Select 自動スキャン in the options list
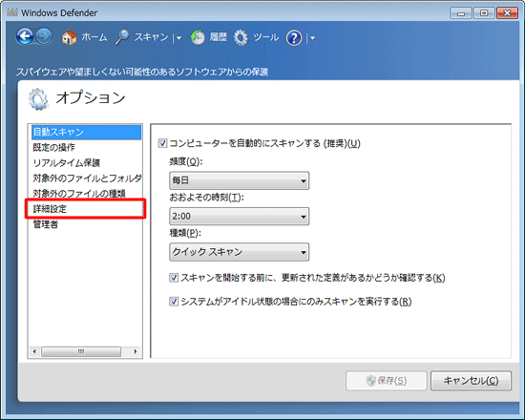 (x=86, y=132)
